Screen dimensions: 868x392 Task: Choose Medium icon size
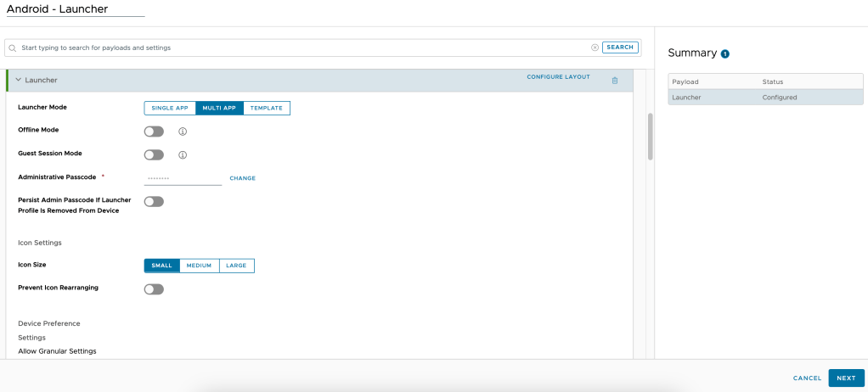click(199, 266)
